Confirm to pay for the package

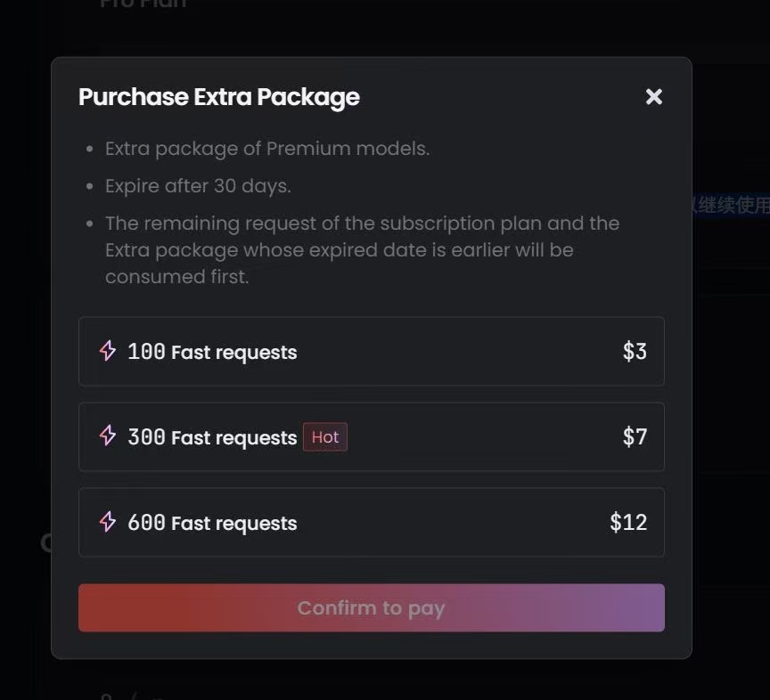372,607
